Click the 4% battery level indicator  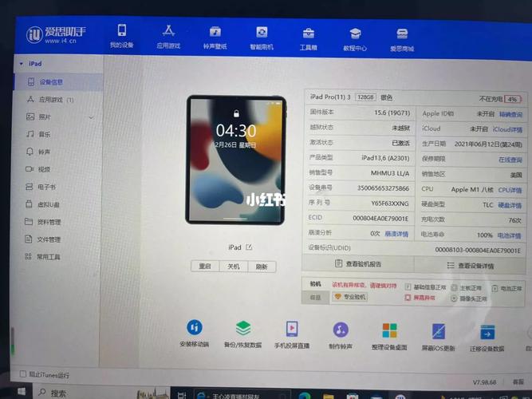click(512, 99)
